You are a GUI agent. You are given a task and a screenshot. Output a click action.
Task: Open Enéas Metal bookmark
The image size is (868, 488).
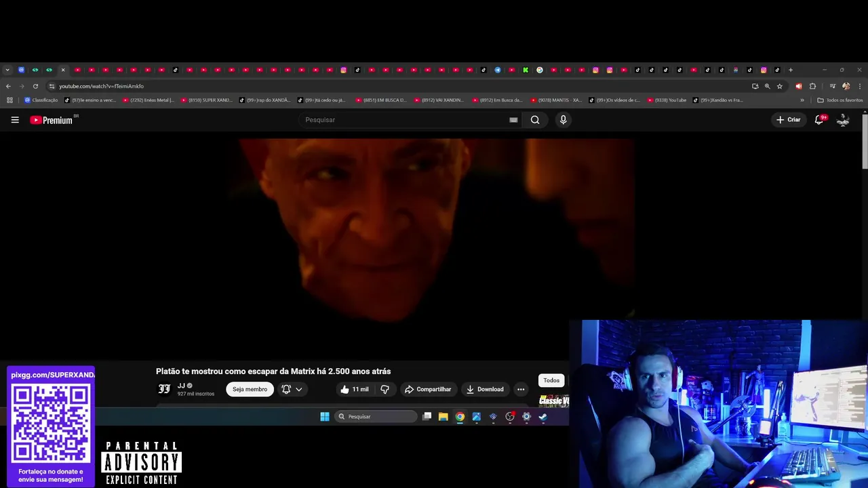[149, 100]
